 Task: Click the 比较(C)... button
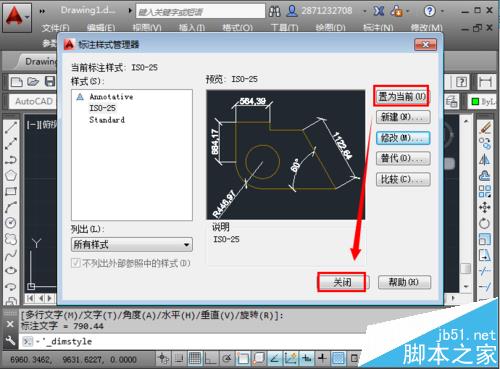(x=403, y=179)
